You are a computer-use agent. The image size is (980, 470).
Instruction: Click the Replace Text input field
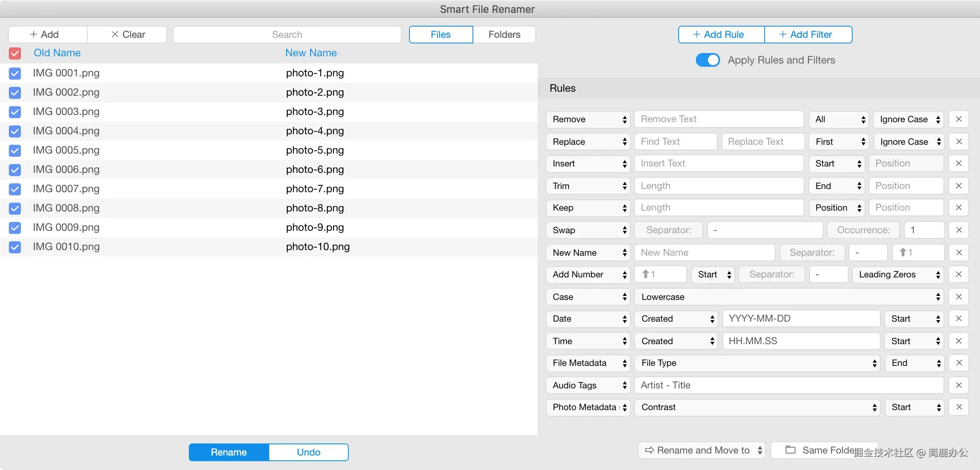pyautogui.click(x=763, y=142)
